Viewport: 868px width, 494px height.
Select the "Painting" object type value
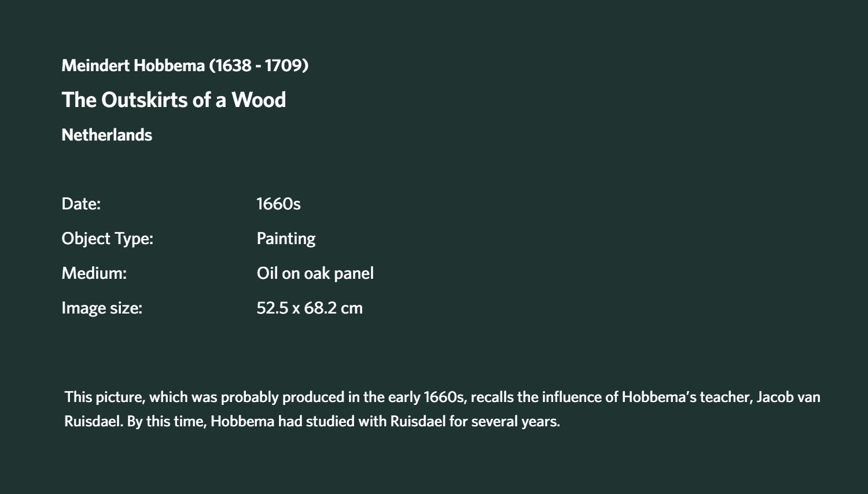286,238
